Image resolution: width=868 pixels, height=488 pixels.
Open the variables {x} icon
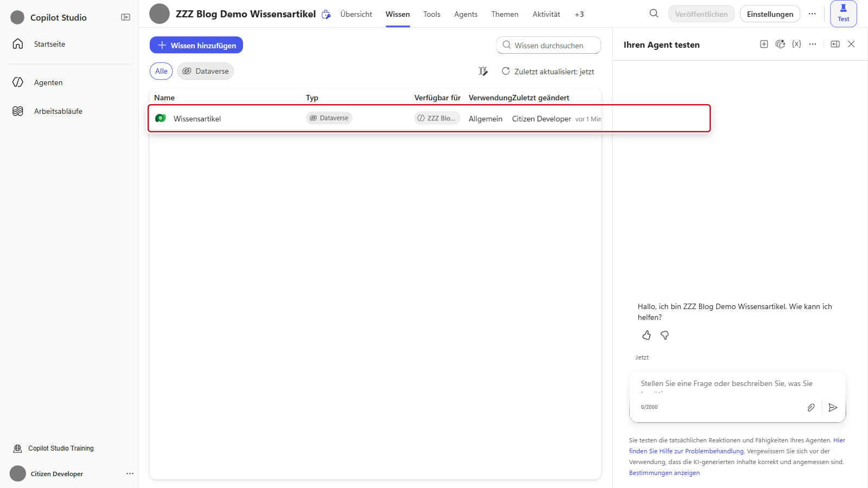click(x=796, y=44)
